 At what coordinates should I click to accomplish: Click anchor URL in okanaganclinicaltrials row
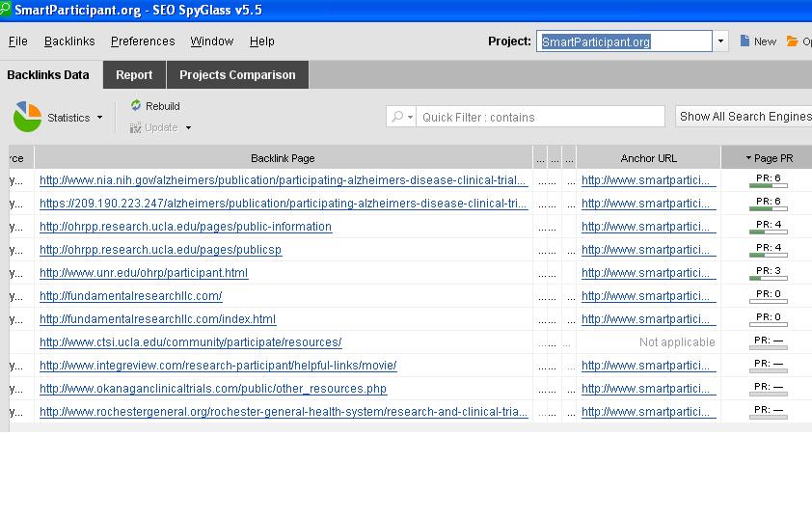click(646, 389)
